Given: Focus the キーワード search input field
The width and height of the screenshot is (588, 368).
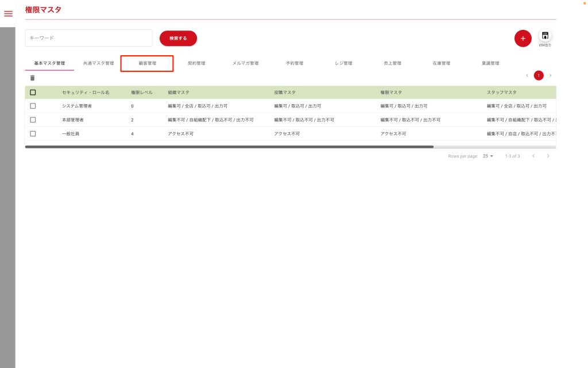Looking at the screenshot, I should point(88,38).
